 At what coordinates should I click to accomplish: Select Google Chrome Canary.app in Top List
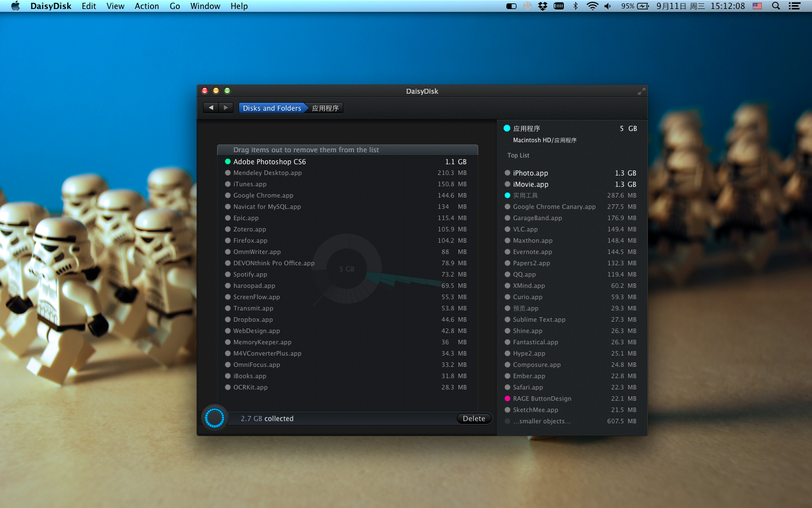click(570, 207)
